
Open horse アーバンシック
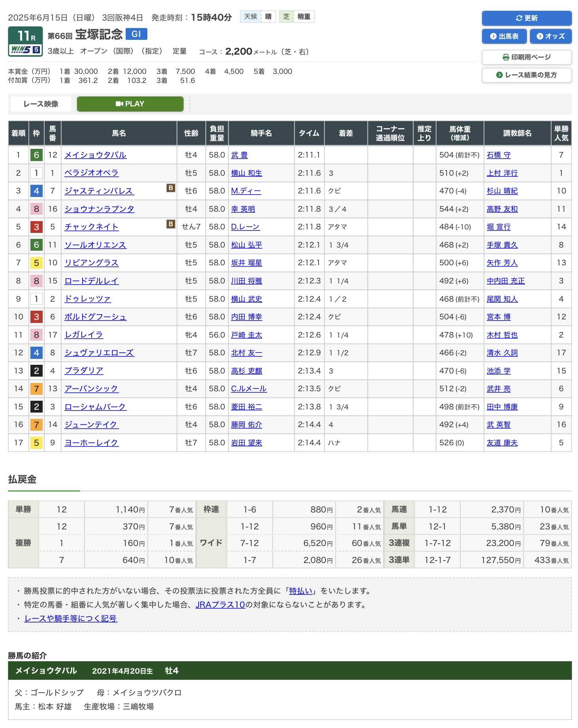[91, 388]
